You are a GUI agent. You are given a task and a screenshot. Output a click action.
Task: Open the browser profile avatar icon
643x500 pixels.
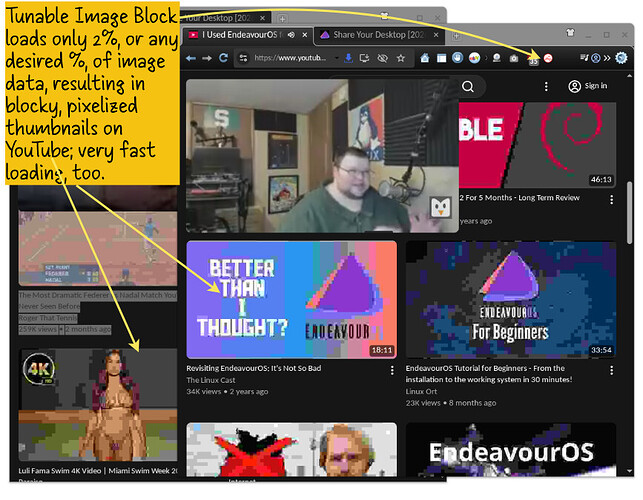point(596,58)
